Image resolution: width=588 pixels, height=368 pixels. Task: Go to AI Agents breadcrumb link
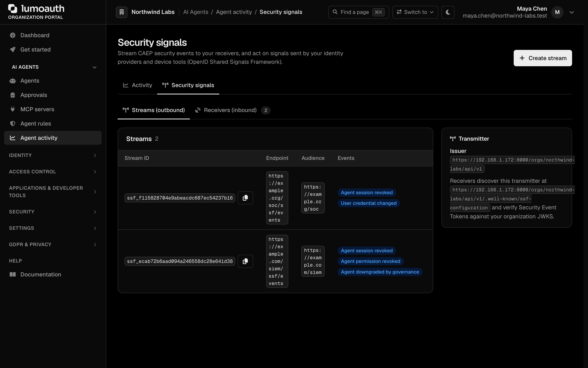pos(196,12)
